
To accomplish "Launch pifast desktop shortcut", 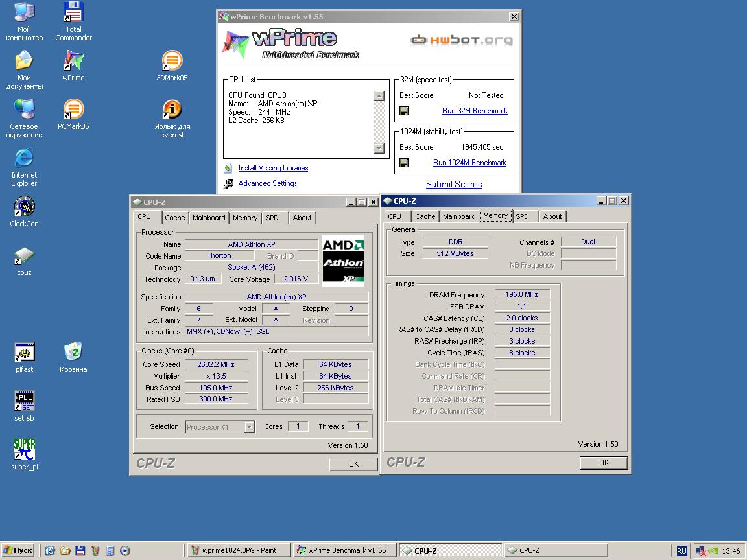I will click(x=24, y=358).
